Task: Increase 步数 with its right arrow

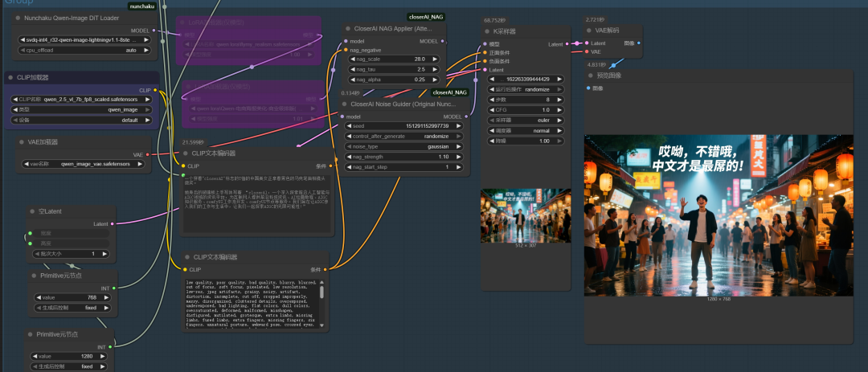Action: pyautogui.click(x=559, y=100)
